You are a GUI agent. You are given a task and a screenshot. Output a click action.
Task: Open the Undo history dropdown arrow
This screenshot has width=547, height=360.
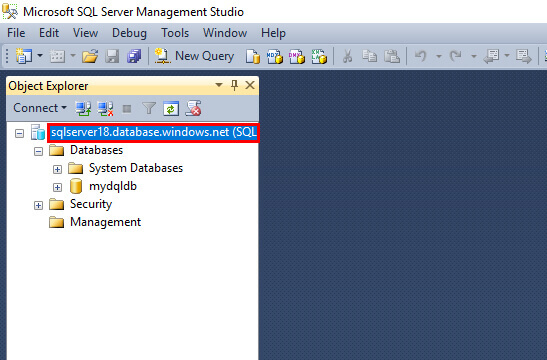(x=439, y=56)
